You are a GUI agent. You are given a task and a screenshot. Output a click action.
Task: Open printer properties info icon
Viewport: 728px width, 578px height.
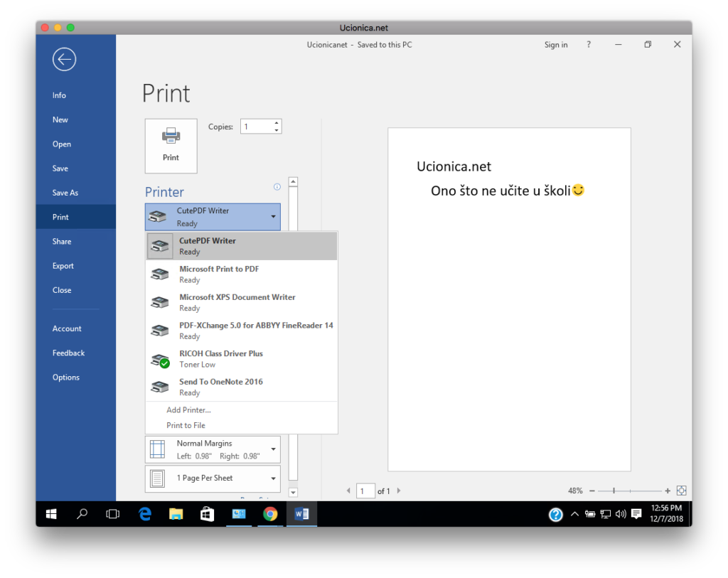277,187
